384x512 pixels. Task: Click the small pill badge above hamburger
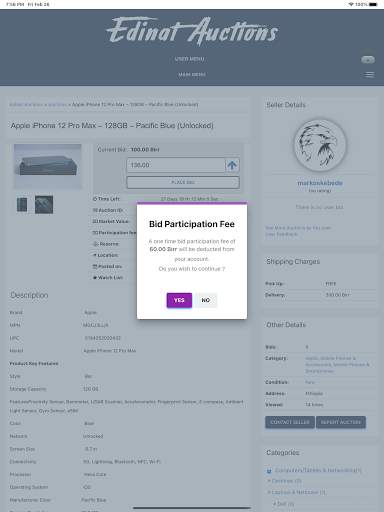point(368,60)
